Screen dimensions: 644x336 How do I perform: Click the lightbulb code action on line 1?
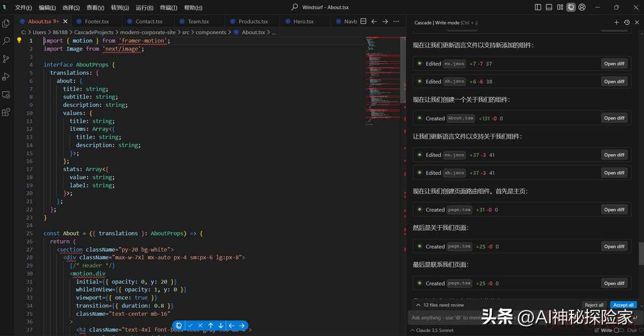19,40
